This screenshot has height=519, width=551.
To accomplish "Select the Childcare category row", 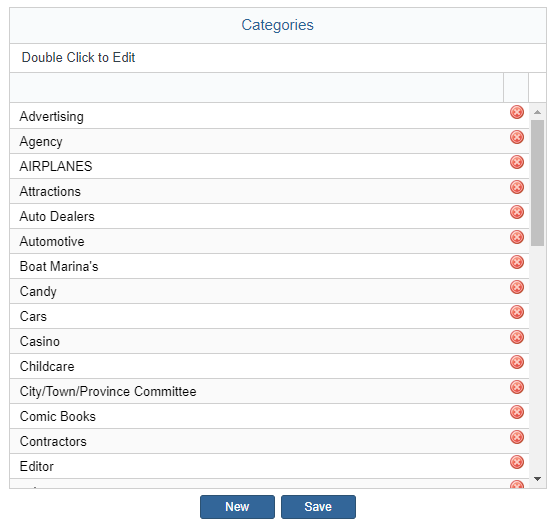I will (269, 366).
